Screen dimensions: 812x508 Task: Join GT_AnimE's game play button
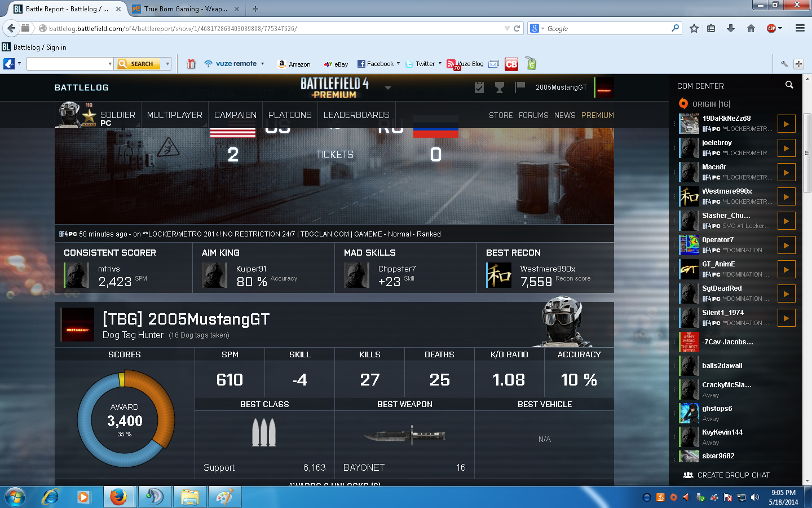pos(787,269)
